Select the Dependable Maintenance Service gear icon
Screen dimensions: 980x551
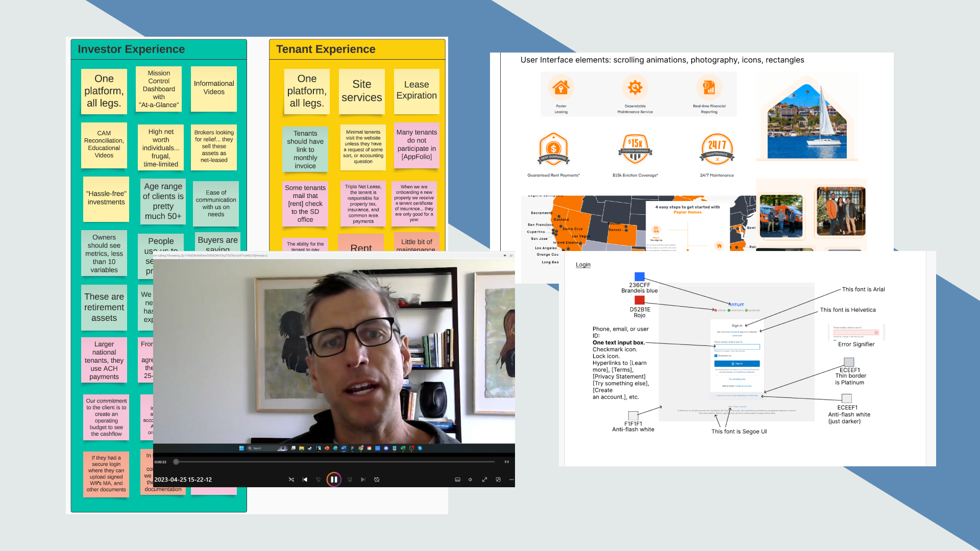click(635, 88)
